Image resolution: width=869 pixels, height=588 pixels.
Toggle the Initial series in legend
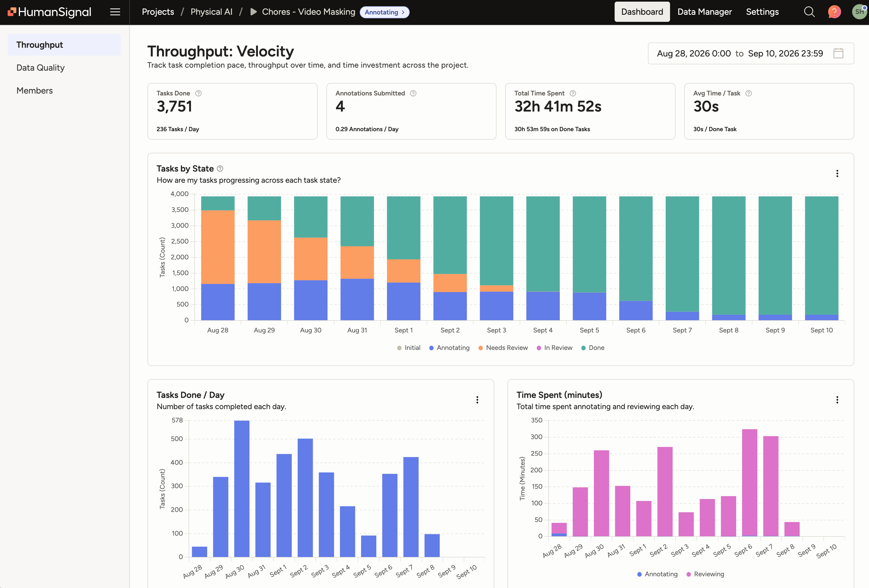click(409, 348)
